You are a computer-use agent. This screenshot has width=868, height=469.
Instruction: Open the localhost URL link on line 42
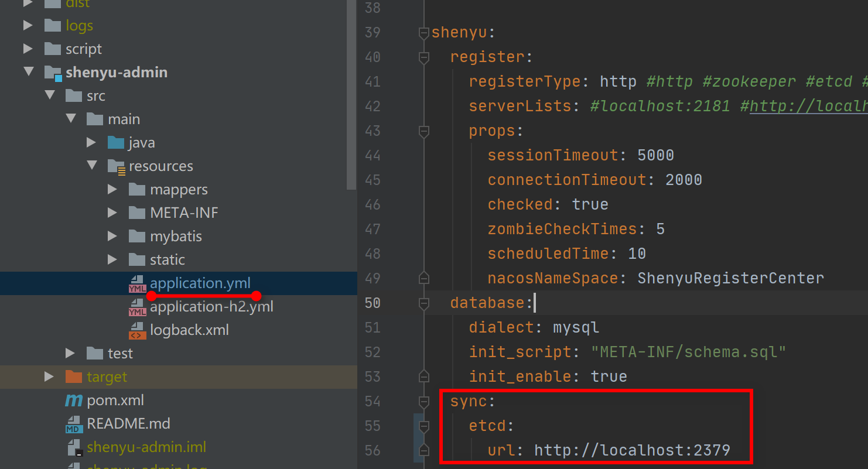pos(808,107)
